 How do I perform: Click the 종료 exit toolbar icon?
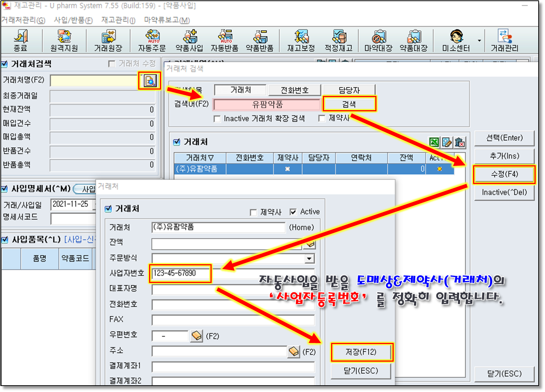pyautogui.click(x=21, y=40)
